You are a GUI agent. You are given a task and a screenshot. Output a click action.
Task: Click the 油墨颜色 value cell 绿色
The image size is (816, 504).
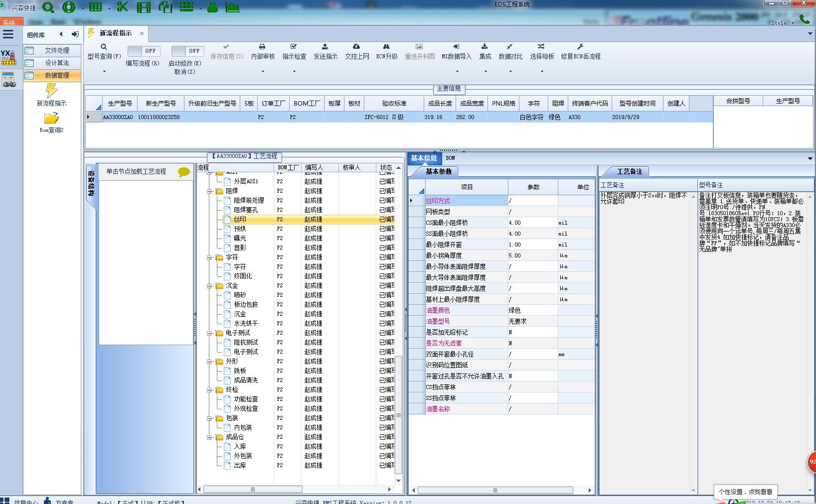pos(533,310)
